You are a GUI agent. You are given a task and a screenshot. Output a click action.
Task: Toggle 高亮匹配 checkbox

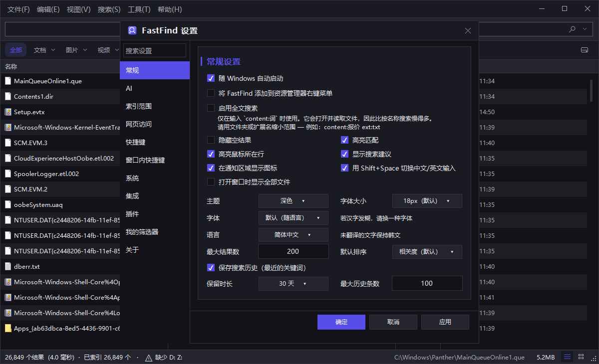[344, 140]
